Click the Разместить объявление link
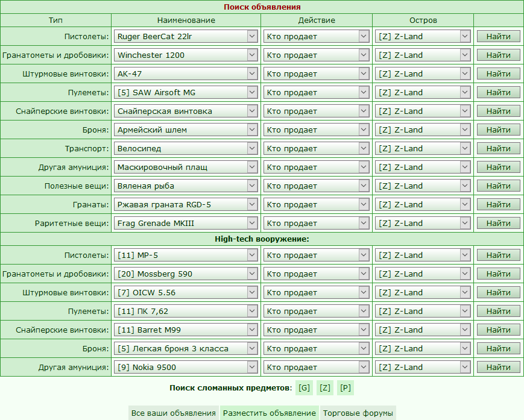The height and width of the screenshot is (420, 524). tap(269, 413)
